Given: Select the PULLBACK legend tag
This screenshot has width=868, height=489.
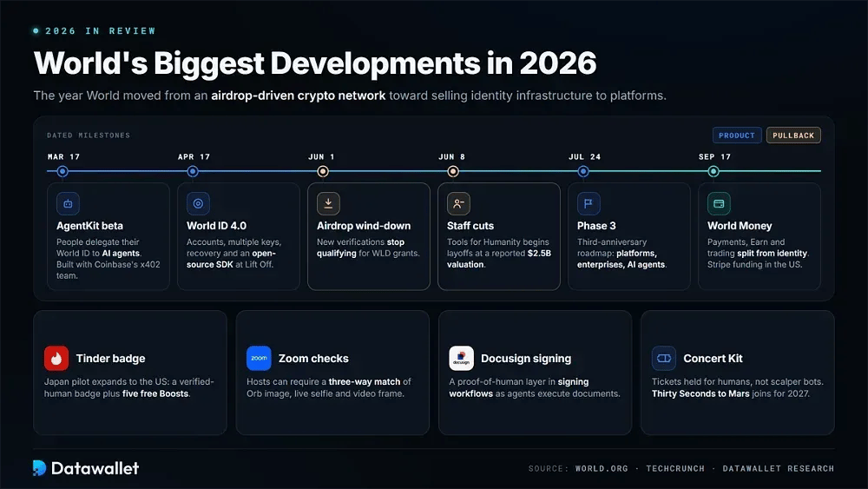Looking at the screenshot, I should 793,135.
